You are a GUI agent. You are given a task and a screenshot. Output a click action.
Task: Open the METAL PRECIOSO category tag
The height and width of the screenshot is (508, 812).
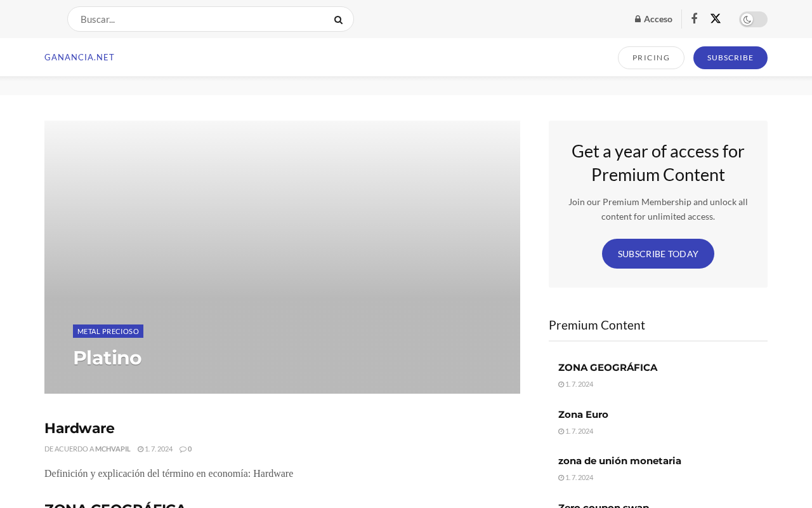coord(108,331)
